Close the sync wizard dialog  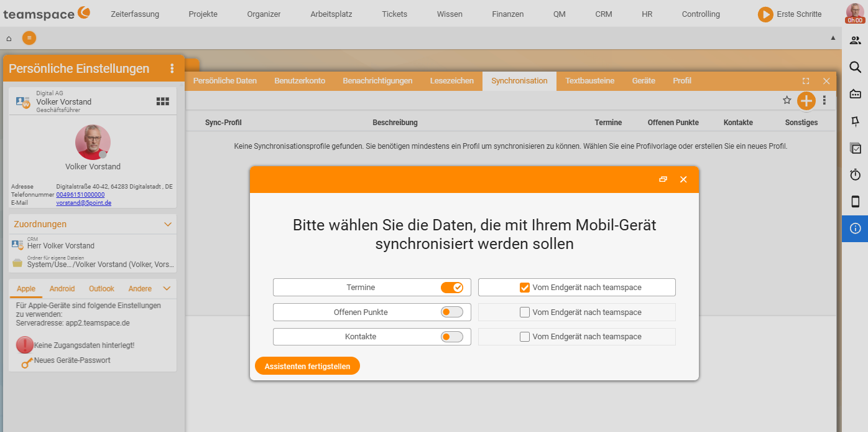point(683,179)
